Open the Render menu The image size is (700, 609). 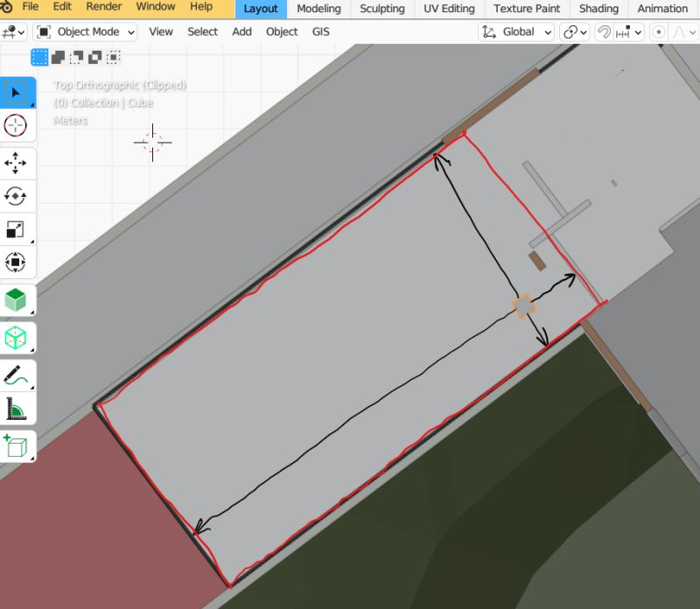[x=103, y=7]
